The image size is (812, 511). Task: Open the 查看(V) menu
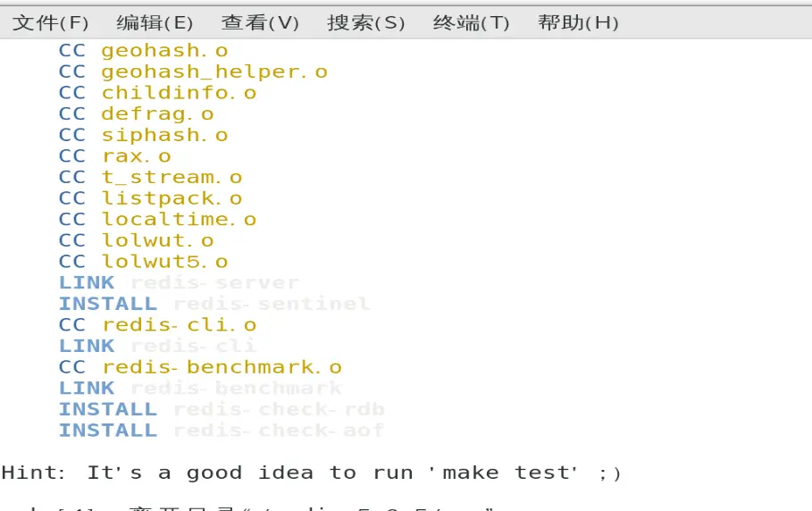point(260,22)
